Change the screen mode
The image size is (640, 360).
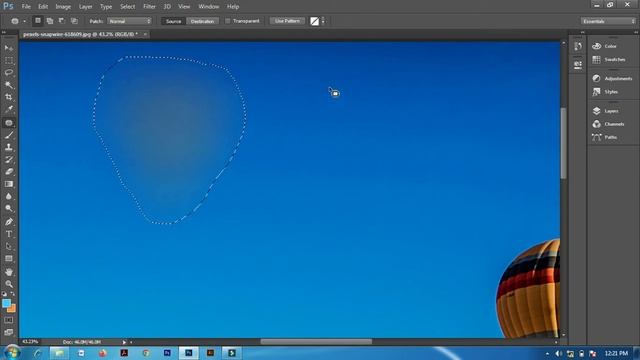[x=9, y=332]
